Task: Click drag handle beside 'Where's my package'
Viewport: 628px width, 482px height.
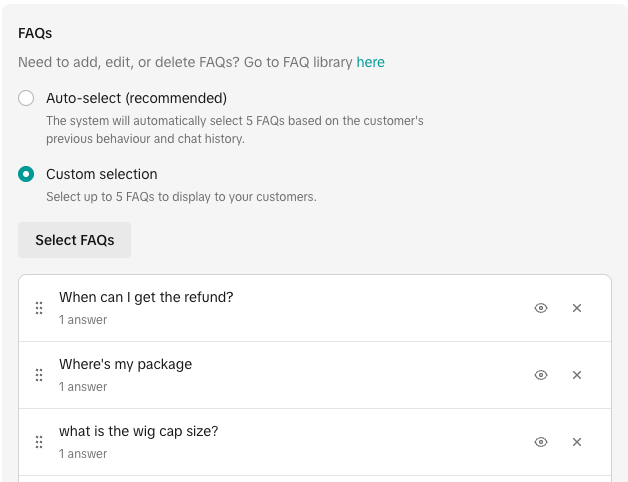Action: coord(39,375)
